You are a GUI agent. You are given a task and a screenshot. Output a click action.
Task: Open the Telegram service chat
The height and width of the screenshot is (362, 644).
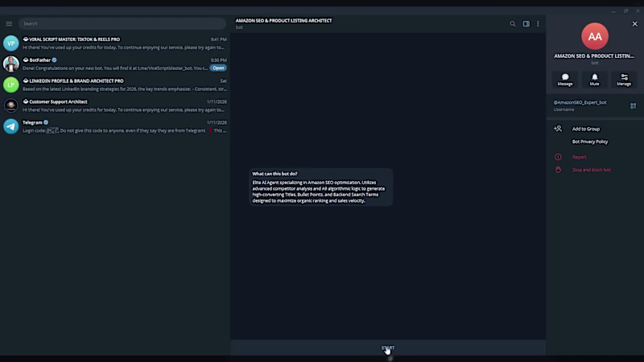(x=115, y=126)
